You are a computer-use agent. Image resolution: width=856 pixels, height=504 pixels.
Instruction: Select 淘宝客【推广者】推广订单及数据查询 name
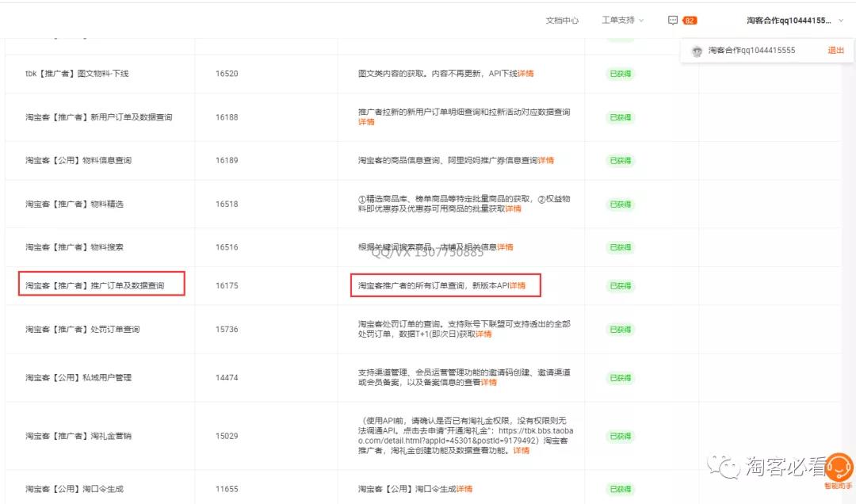[x=94, y=285]
